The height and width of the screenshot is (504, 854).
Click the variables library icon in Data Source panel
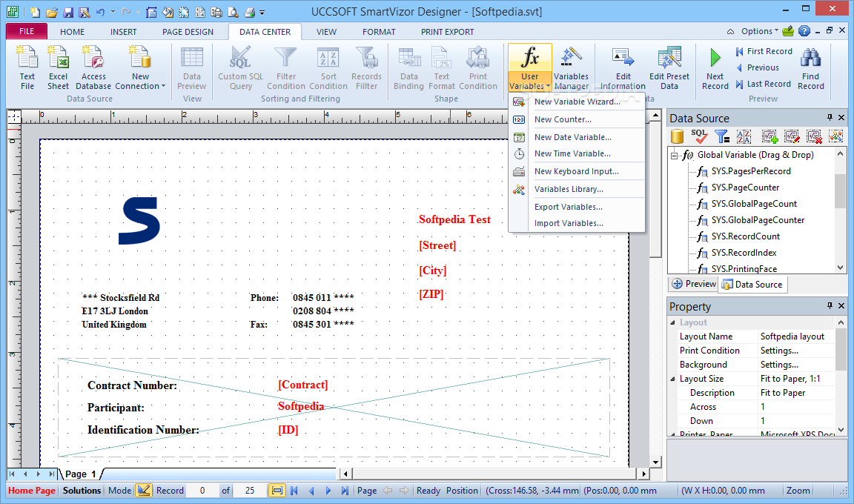click(835, 136)
